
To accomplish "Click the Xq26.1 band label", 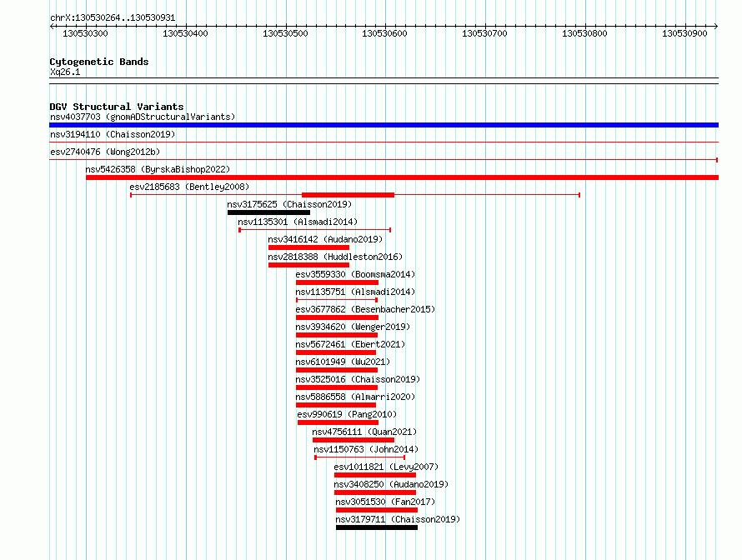I will coord(65,72).
